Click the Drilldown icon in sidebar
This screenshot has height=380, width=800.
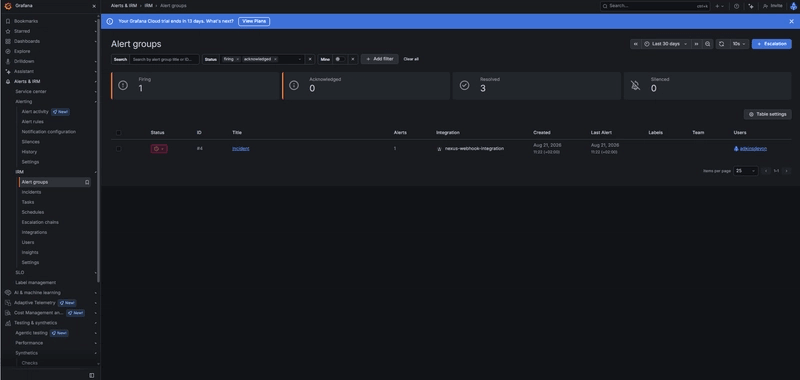(8, 61)
